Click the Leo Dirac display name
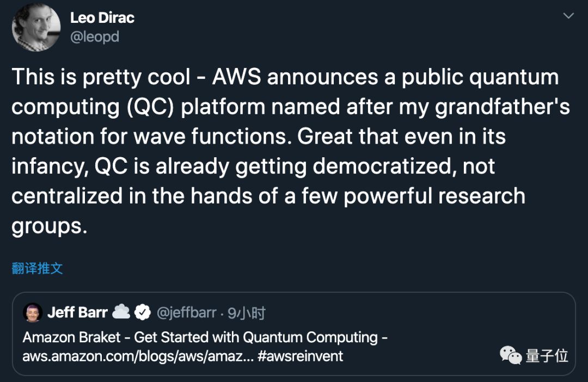This screenshot has height=382, width=588. coord(102,18)
